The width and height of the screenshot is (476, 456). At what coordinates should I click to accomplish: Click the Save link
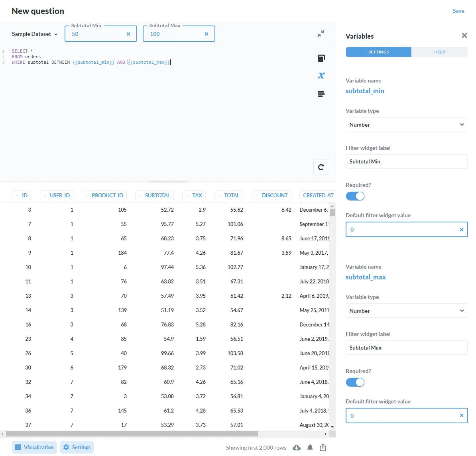[458, 11]
